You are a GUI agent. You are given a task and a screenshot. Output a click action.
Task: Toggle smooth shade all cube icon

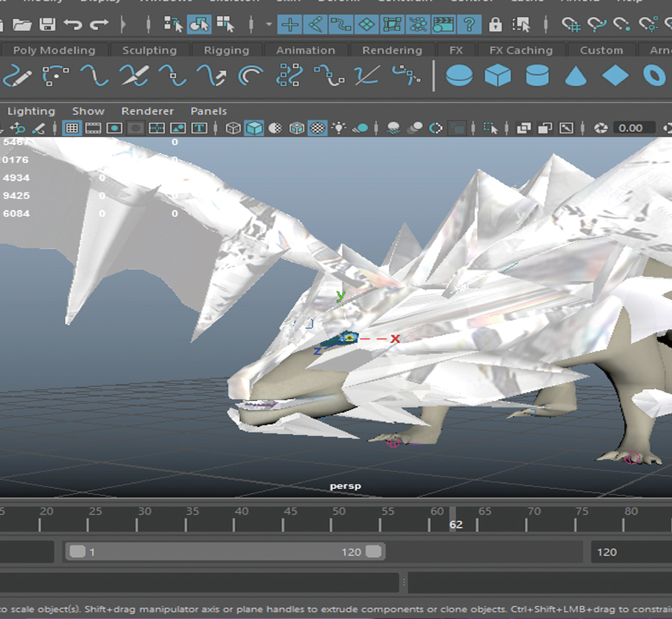(254, 128)
